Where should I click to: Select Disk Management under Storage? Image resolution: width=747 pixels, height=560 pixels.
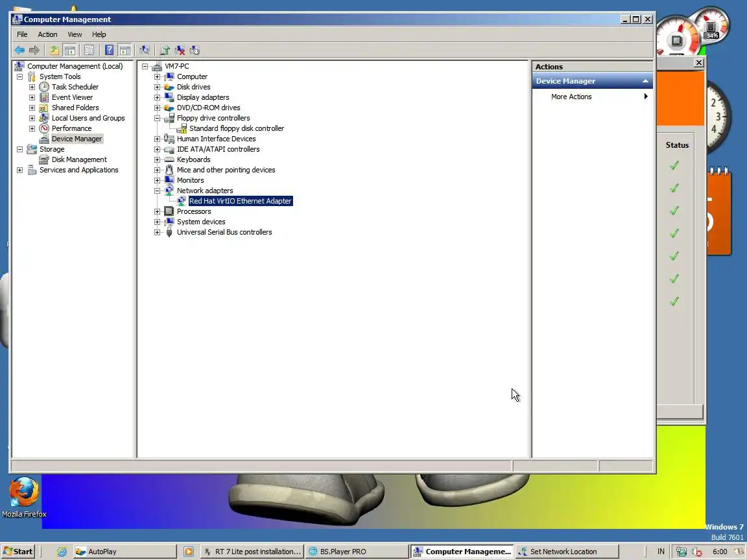[79, 159]
